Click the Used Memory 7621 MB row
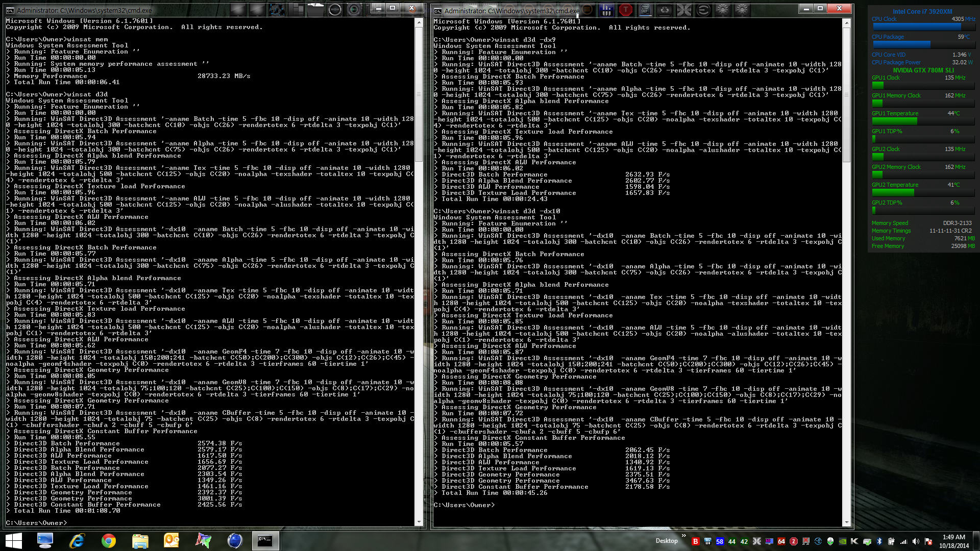The width and height of the screenshot is (980, 551). click(923, 238)
